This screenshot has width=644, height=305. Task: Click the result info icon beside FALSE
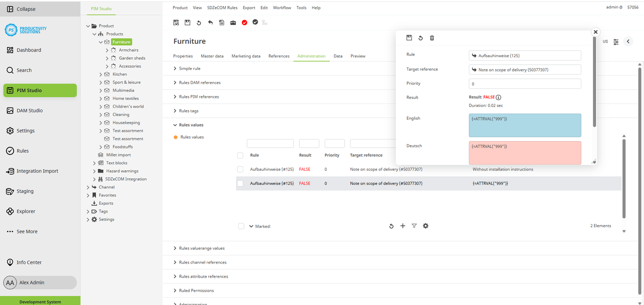[x=498, y=97]
